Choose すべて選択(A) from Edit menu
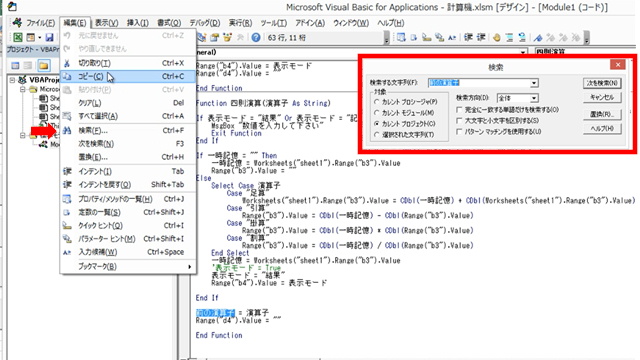This screenshot has width=640, height=360. (x=128, y=116)
